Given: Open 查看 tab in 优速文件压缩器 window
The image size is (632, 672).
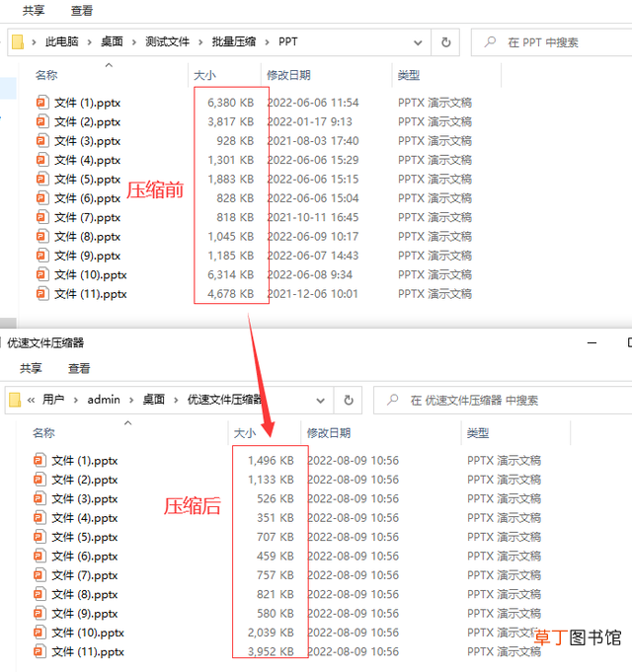Looking at the screenshot, I should point(79,368).
